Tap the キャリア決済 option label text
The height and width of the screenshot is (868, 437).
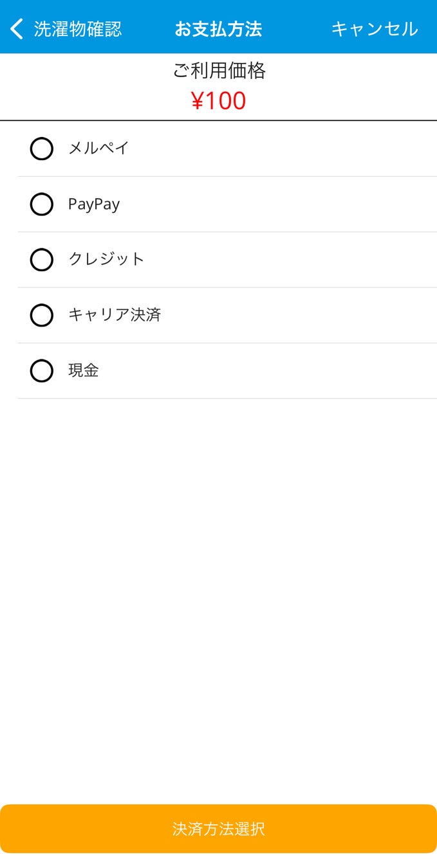coord(115,315)
